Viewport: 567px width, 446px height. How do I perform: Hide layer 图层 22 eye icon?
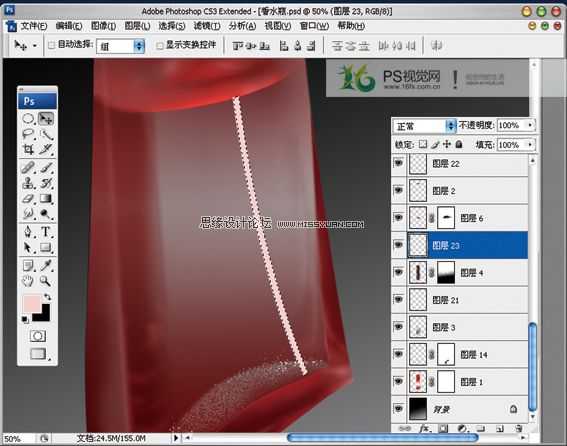point(398,163)
